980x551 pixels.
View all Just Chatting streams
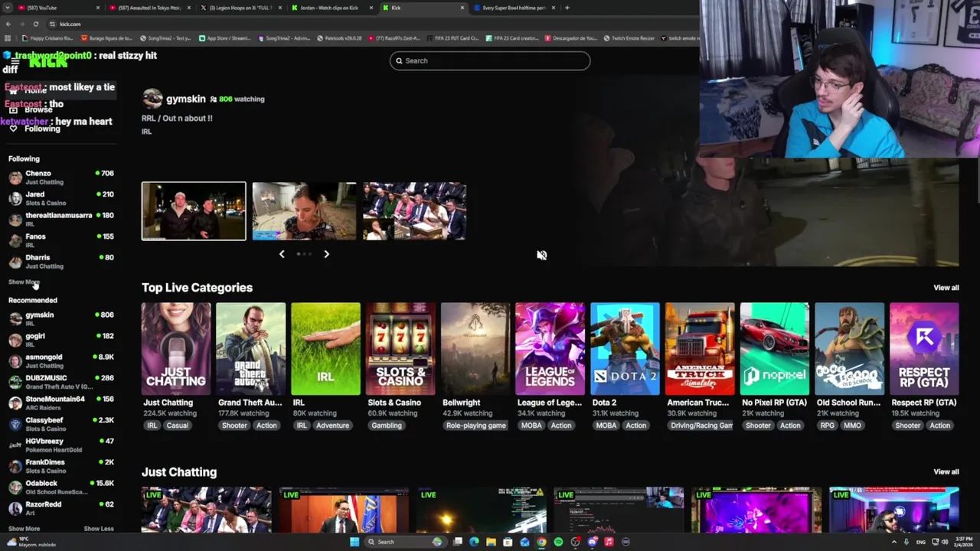coord(946,471)
